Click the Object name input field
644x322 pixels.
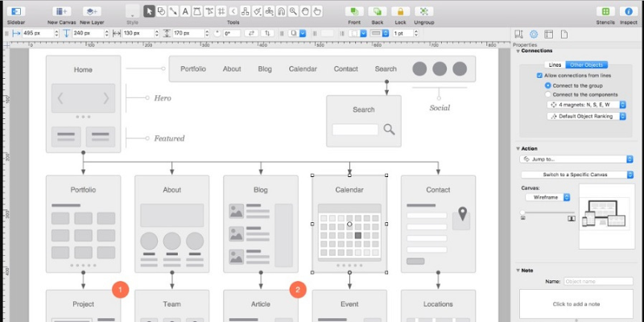[x=598, y=281]
